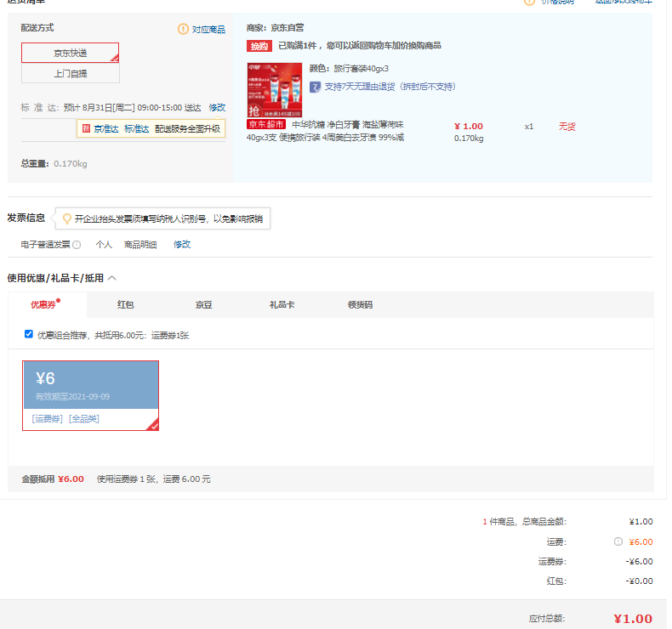
Task: Choose 上门自提 pickup option
Action: [x=71, y=73]
